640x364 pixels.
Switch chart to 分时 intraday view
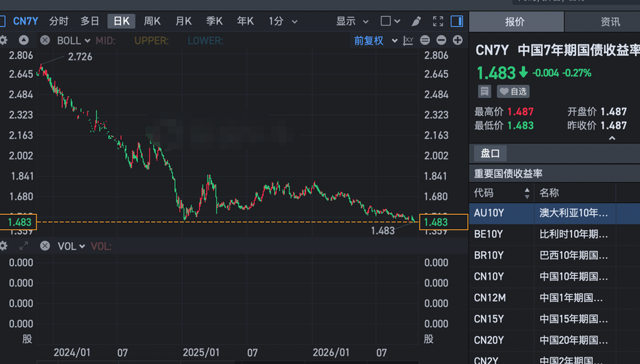[59, 21]
